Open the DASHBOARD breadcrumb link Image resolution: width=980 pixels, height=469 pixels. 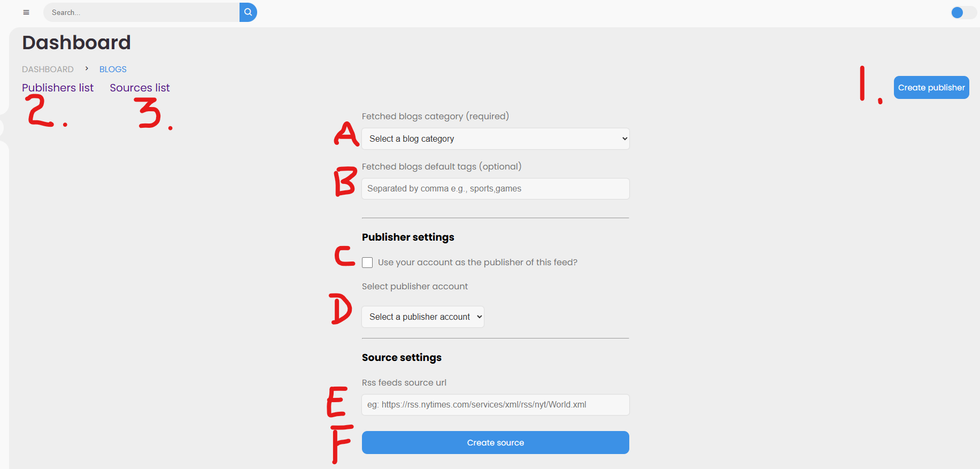(48, 69)
